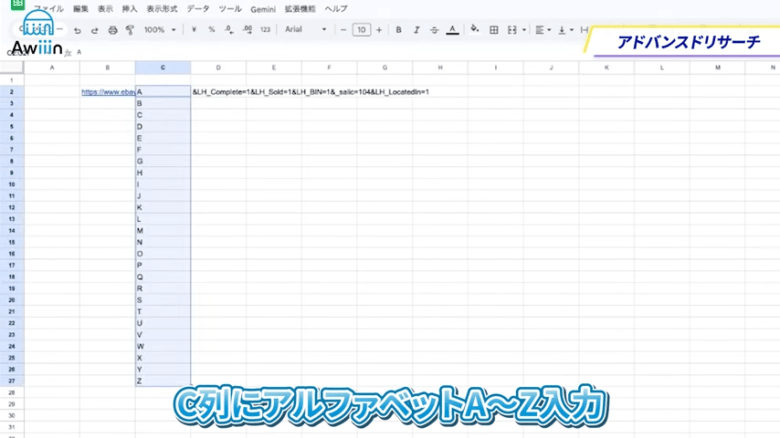Viewport: 780px width, 438px height.
Task: Click the Merge cells icon
Action: [x=512, y=30]
